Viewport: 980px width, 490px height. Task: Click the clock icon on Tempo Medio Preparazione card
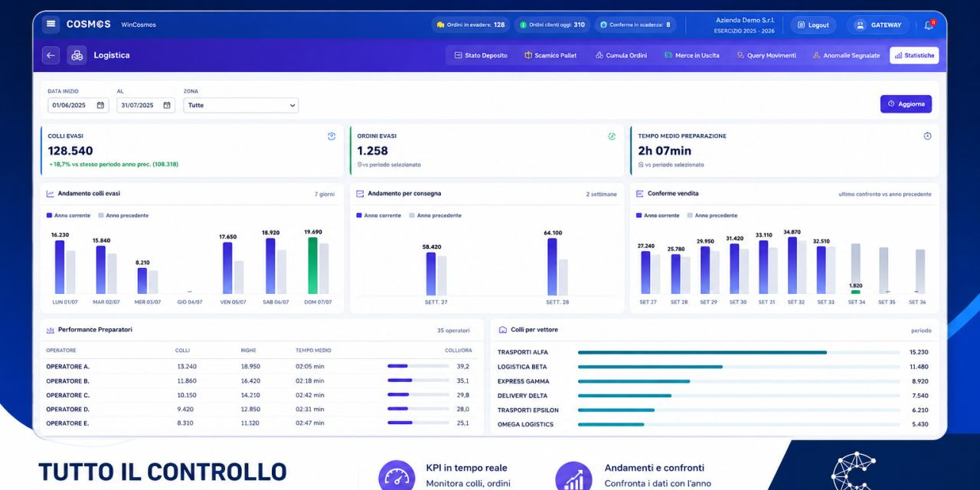point(927,136)
